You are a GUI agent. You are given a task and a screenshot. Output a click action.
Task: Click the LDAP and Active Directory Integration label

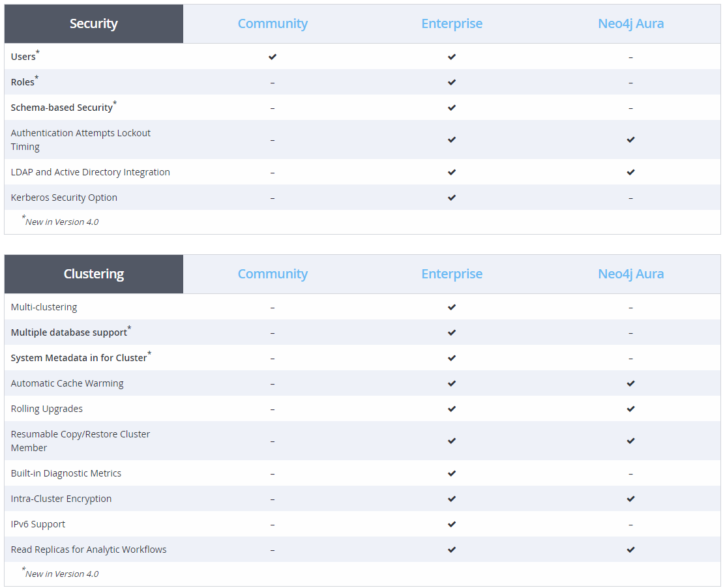[x=90, y=172]
